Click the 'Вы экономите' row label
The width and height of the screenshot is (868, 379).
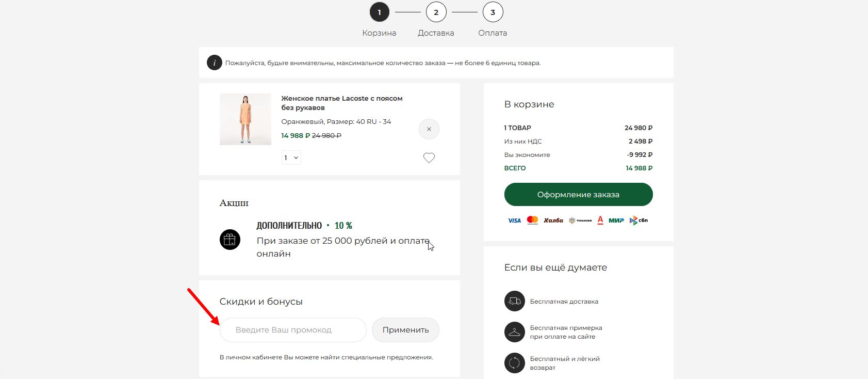coord(527,155)
